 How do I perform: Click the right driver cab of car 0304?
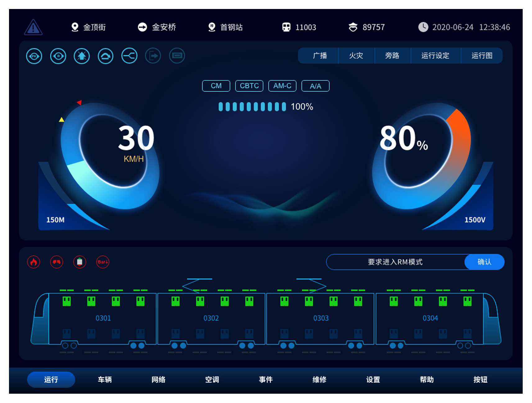[x=493, y=319]
